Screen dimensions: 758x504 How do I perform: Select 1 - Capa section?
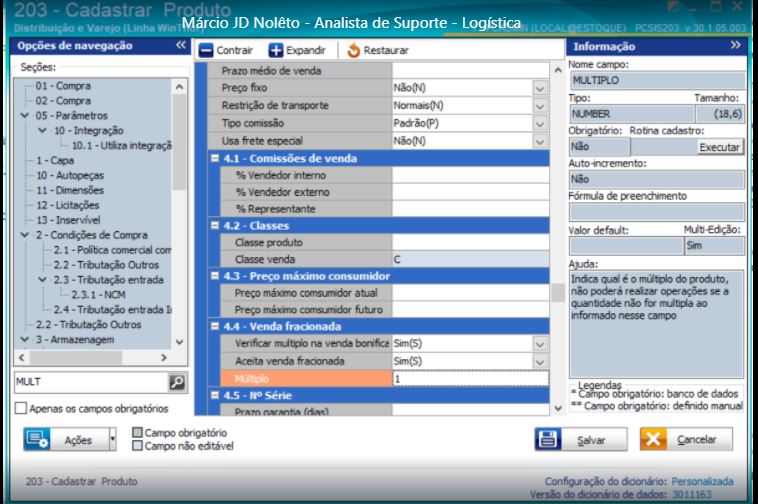tap(55, 160)
